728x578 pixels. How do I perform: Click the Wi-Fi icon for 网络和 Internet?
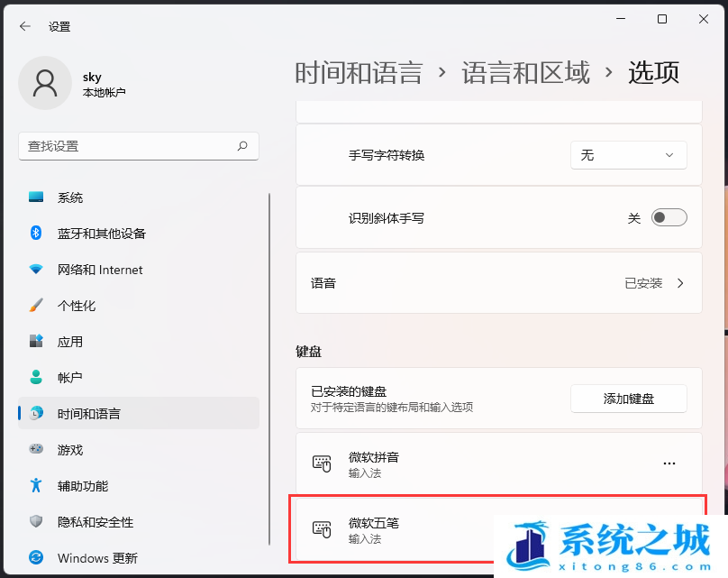click(36, 269)
